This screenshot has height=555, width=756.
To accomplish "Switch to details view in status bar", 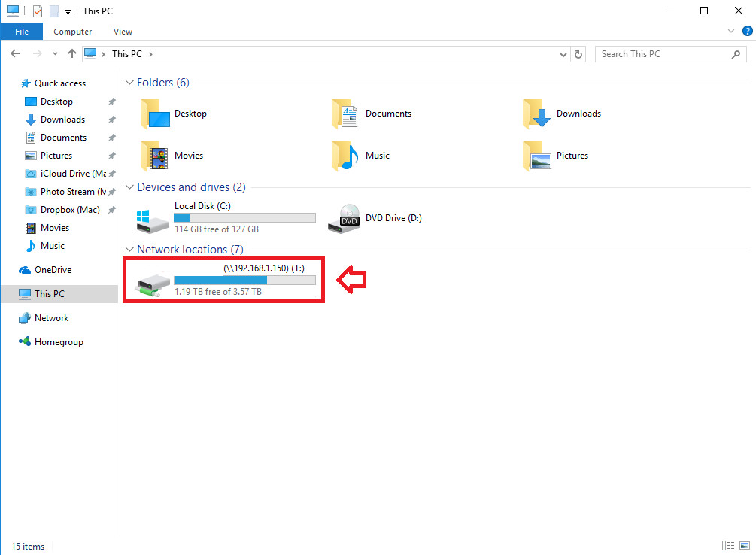I will click(727, 546).
